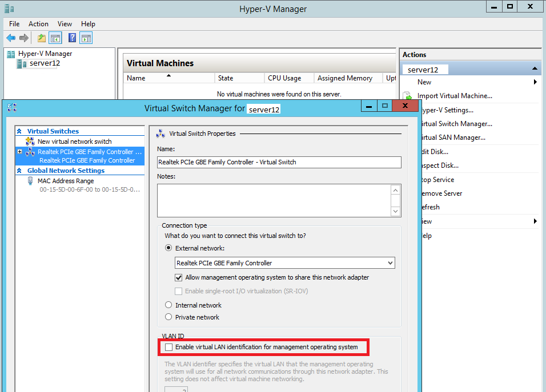Select server12 in Hyper-V Manager tree

pos(45,63)
